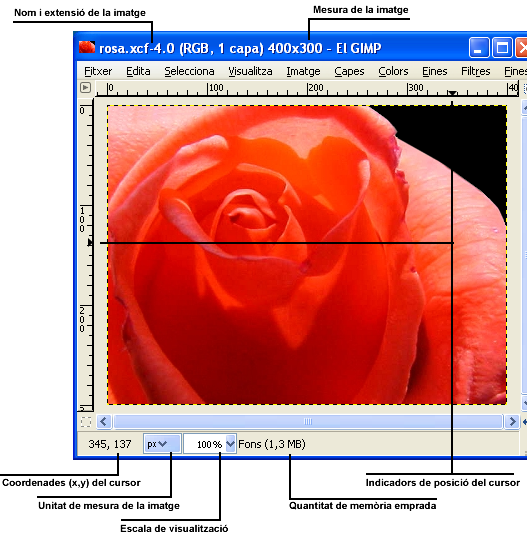
Task: Minimize the GIMP image window
Action: pos(479,48)
